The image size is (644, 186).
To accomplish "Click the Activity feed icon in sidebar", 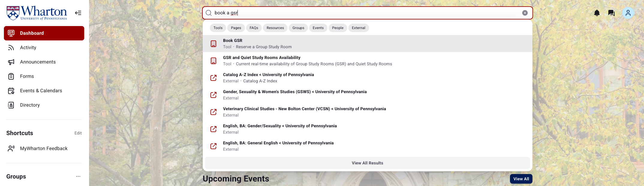I will [x=11, y=48].
